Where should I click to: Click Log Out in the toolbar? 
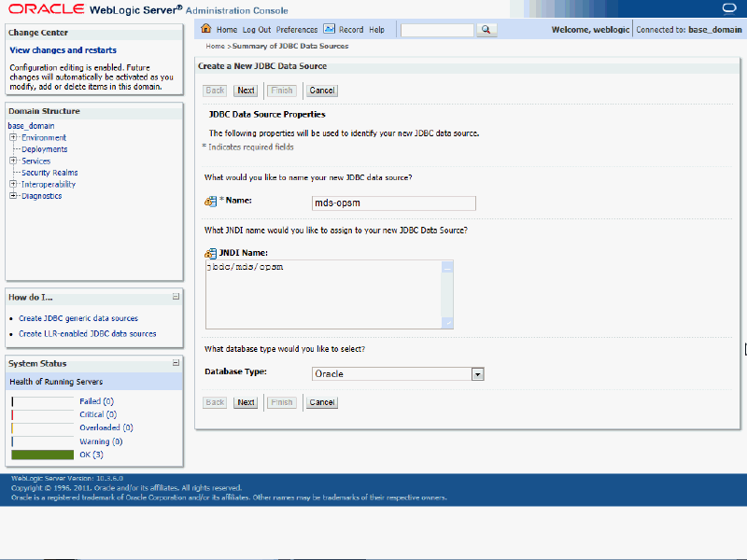tap(257, 30)
